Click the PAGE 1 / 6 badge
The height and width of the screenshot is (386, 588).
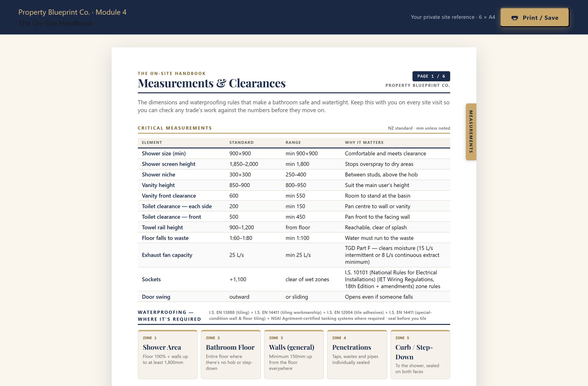pyautogui.click(x=431, y=76)
